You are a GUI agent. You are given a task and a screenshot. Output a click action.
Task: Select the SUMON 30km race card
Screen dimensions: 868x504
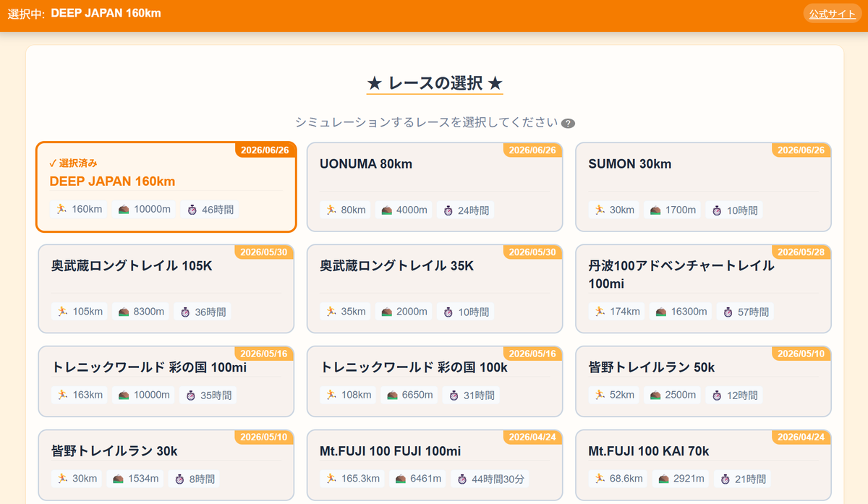tap(703, 187)
